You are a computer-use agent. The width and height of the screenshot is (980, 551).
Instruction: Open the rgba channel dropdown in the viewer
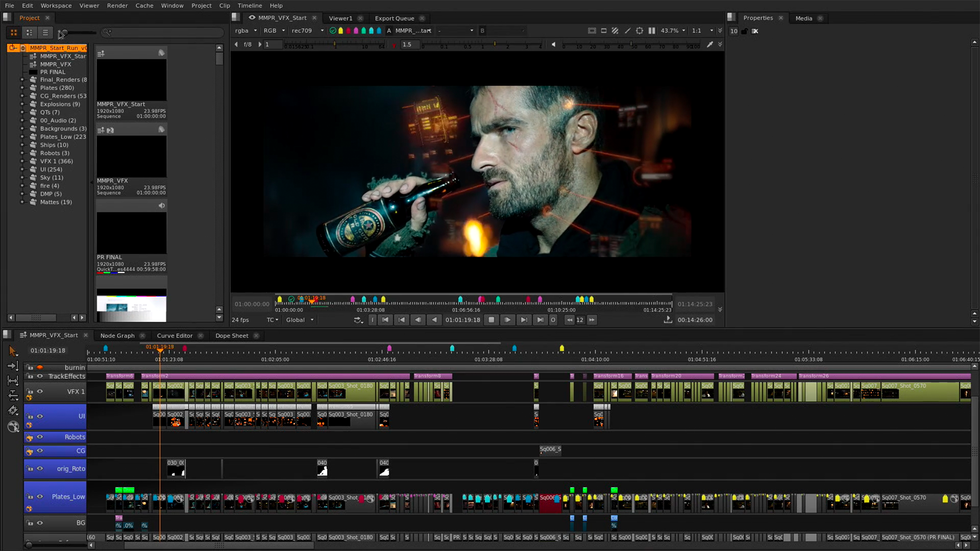click(246, 31)
